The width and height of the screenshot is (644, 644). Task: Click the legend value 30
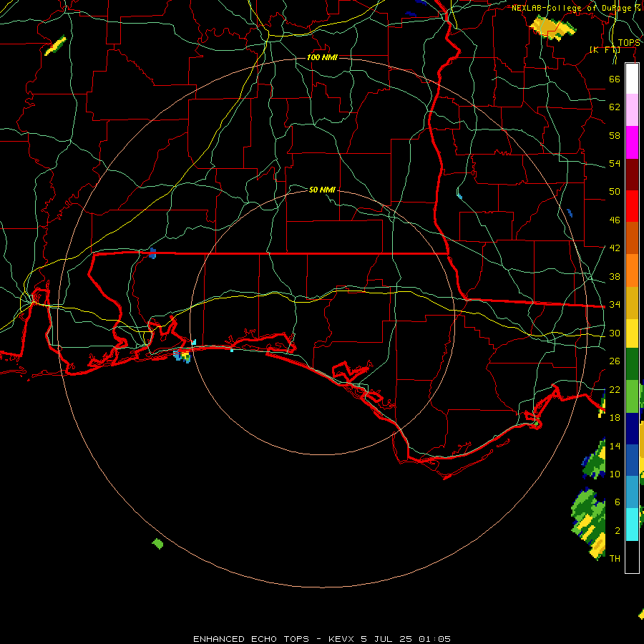coord(615,333)
